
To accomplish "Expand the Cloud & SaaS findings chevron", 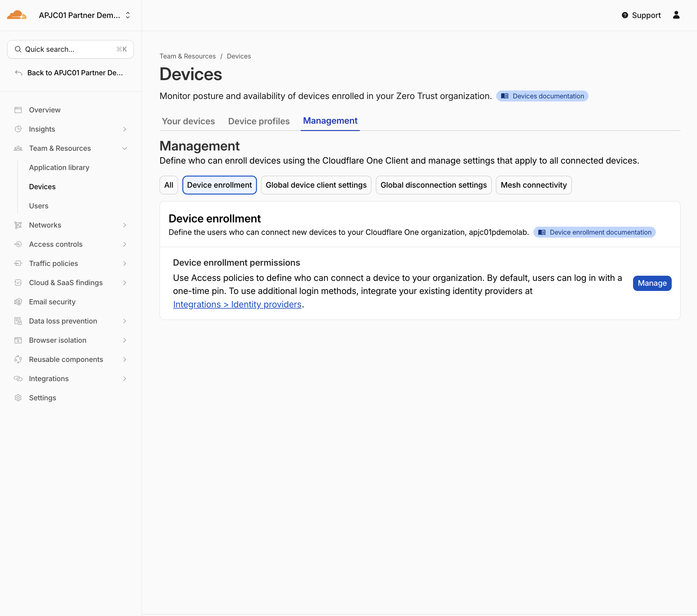I will coord(125,283).
